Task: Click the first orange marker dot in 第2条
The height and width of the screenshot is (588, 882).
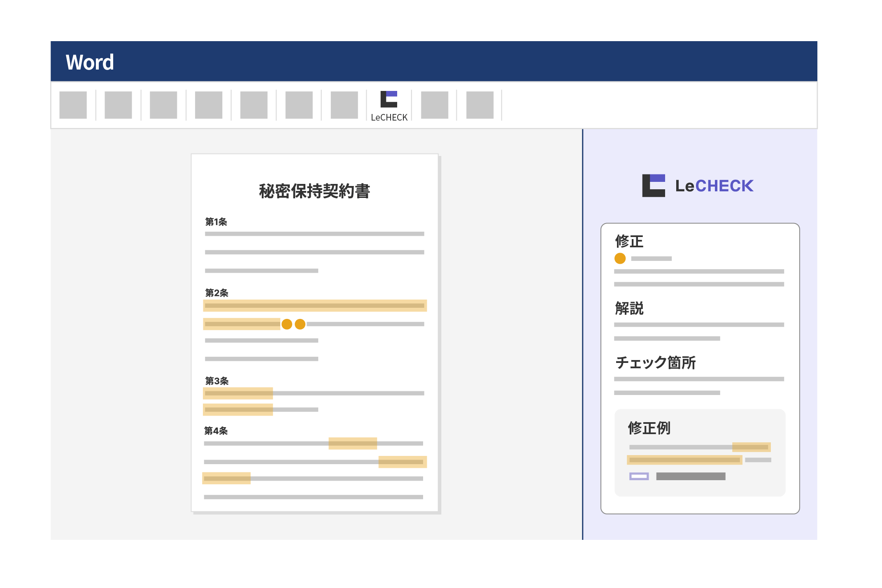Action: pyautogui.click(x=287, y=324)
